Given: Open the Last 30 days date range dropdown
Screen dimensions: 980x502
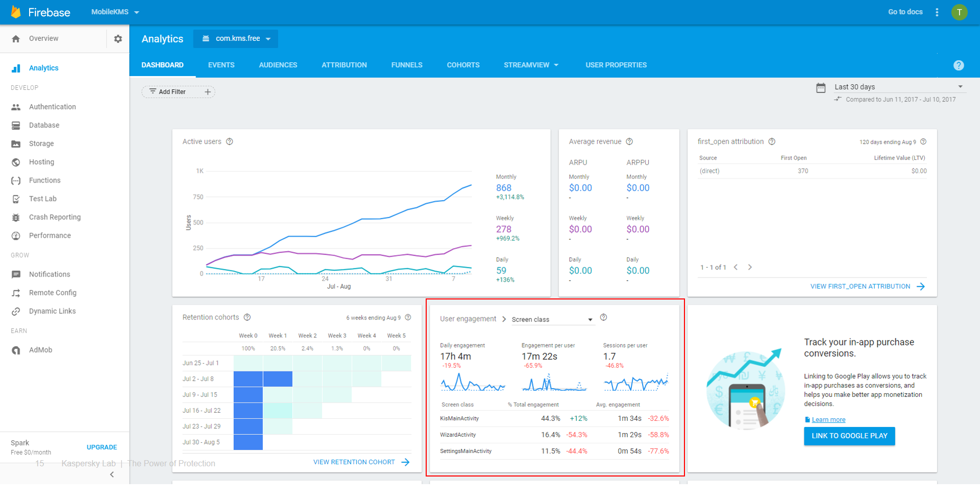Looking at the screenshot, I should tap(899, 87).
